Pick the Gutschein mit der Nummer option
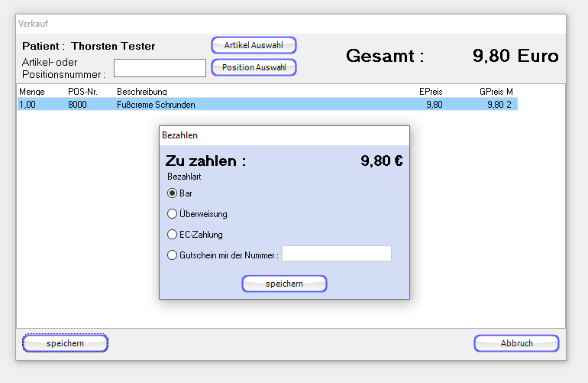This screenshot has height=383, width=588. click(173, 255)
